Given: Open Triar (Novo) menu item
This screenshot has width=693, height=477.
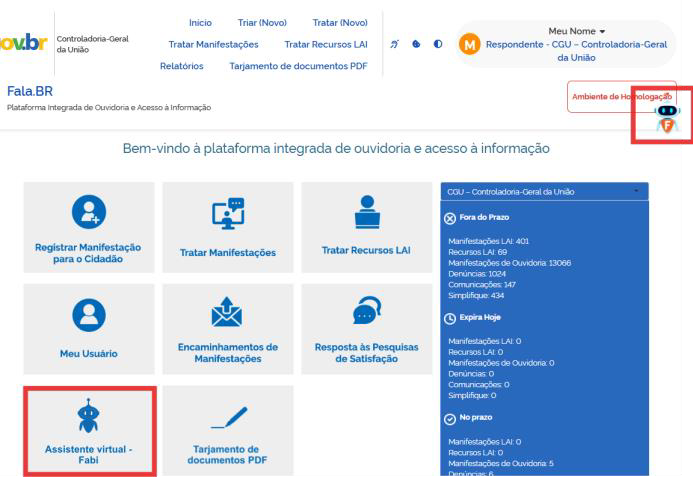Looking at the screenshot, I should click(262, 23).
